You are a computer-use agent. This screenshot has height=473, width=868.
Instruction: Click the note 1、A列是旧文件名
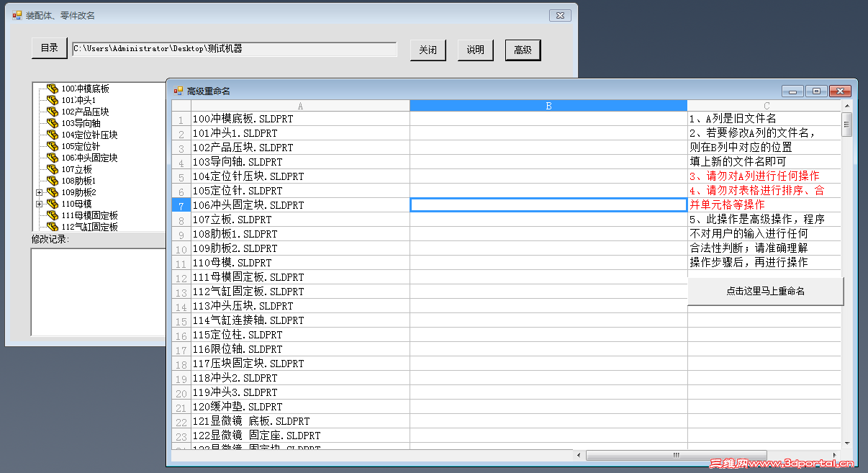click(x=733, y=119)
